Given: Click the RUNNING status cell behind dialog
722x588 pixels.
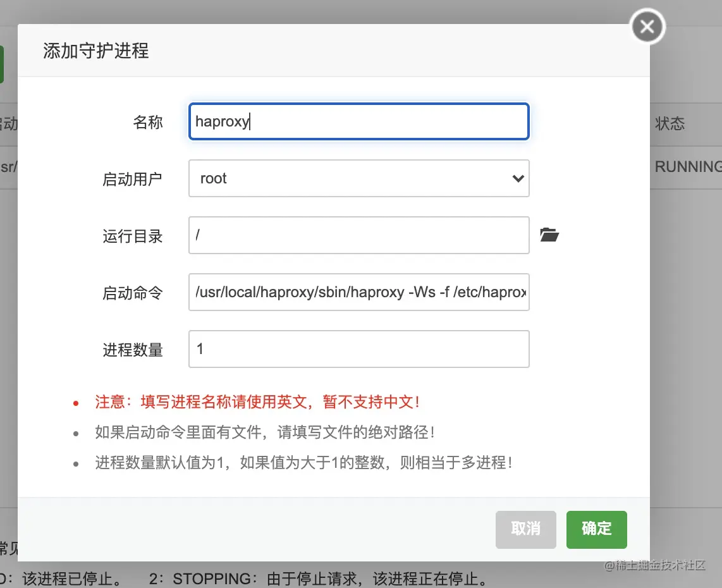Looking at the screenshot, I should (688, 167).
